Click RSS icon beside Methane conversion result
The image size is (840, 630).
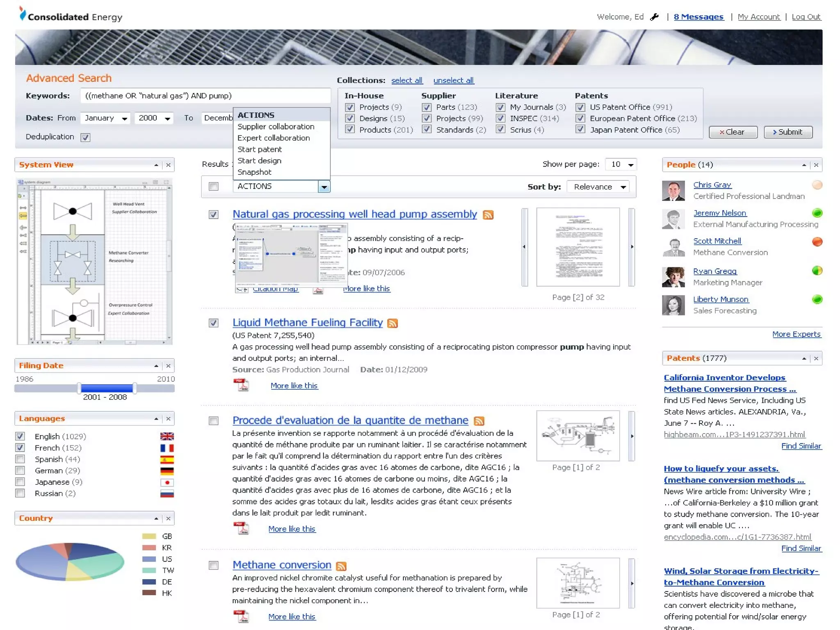[341, 566]
